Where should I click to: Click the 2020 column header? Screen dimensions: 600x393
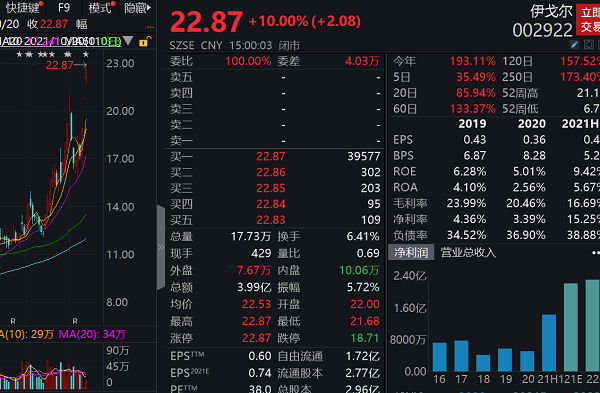(x=532, y=124)
